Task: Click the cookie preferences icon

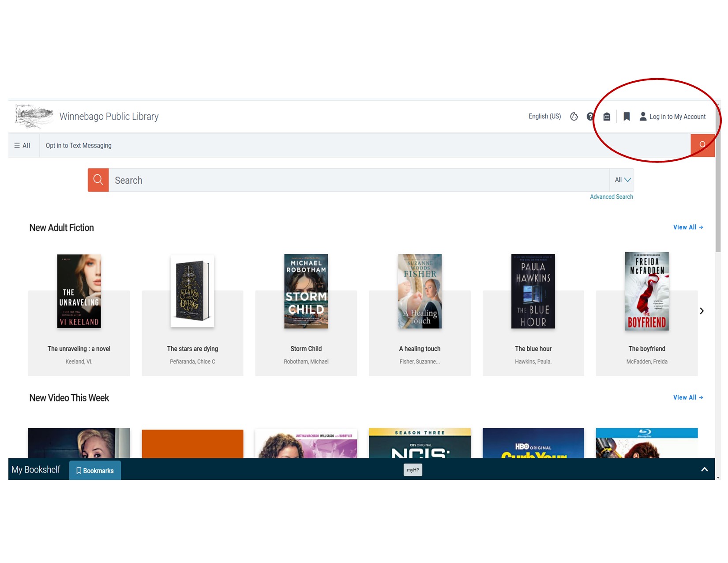Action: coord(574,117)
